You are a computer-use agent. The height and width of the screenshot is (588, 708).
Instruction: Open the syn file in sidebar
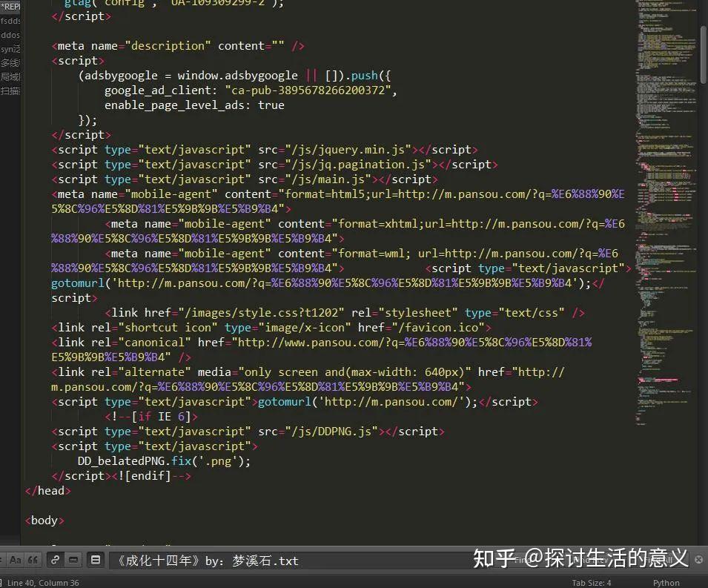pyautogui.click(x=10, y=49)
